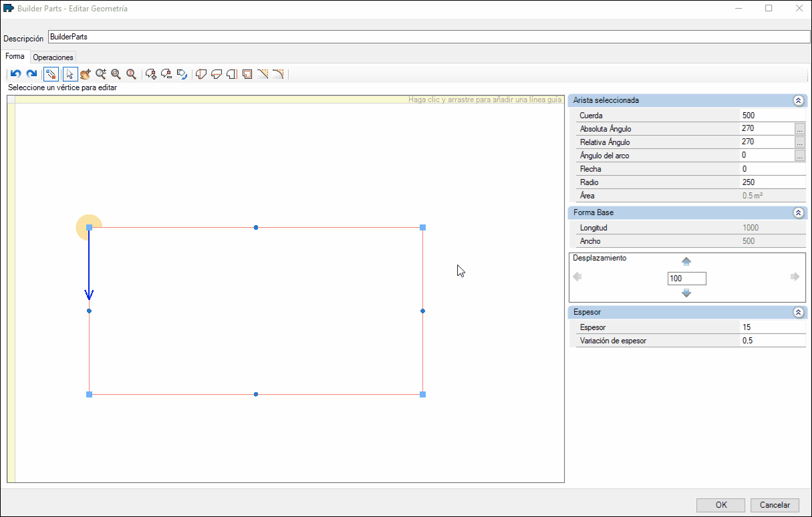This screenshot has height=517, width=812.
Task: Click the Descripción text field
Action: [x=429, y=37]
